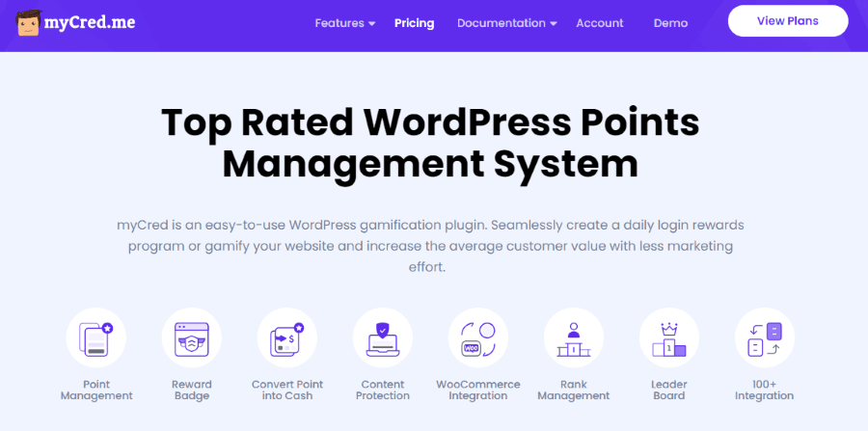The width and height of the screenshot is (868, 431).
Task: Click the myCred.me site name
Action: 89,23
